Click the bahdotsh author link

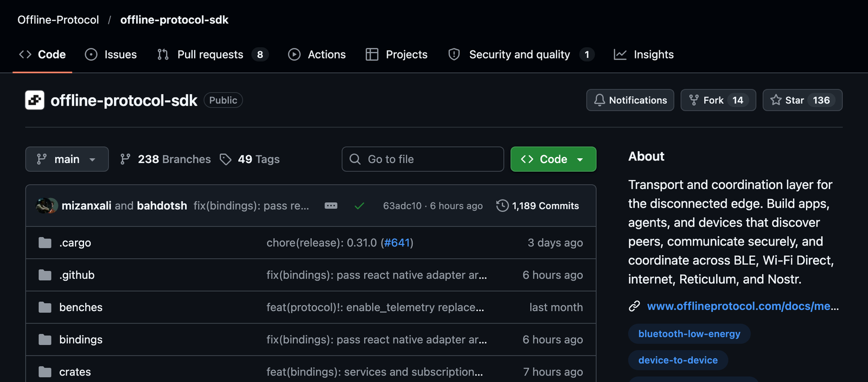[162, 206]
